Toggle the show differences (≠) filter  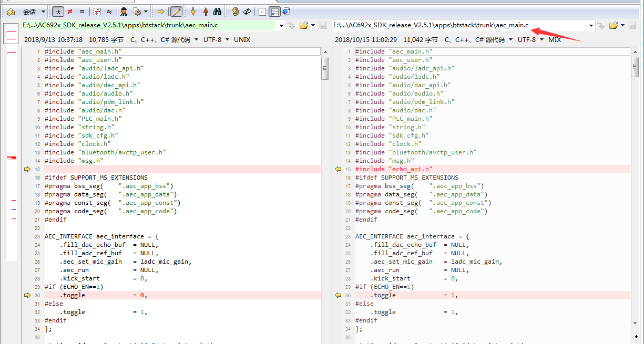pyautogui.click(x=70, y=11)
